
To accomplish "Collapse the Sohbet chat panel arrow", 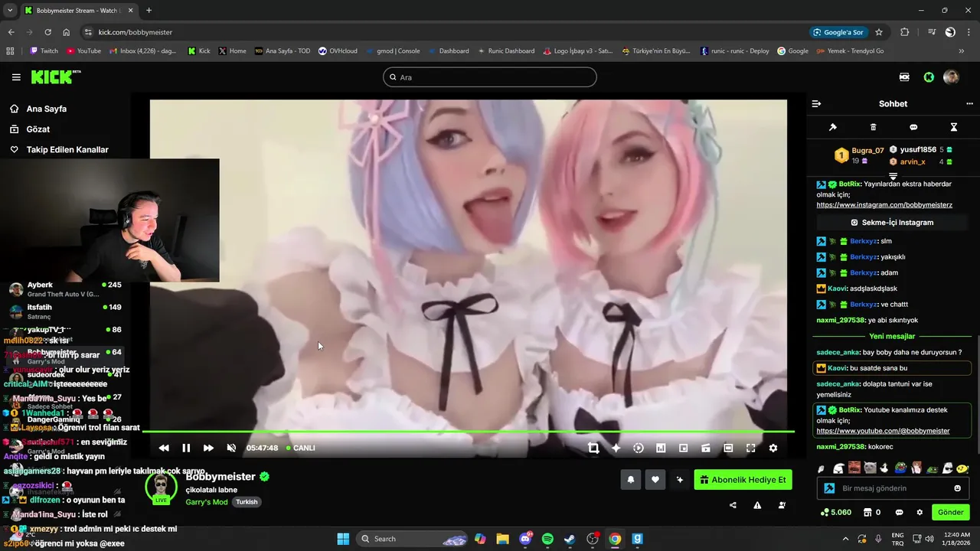I will point(816,103).
